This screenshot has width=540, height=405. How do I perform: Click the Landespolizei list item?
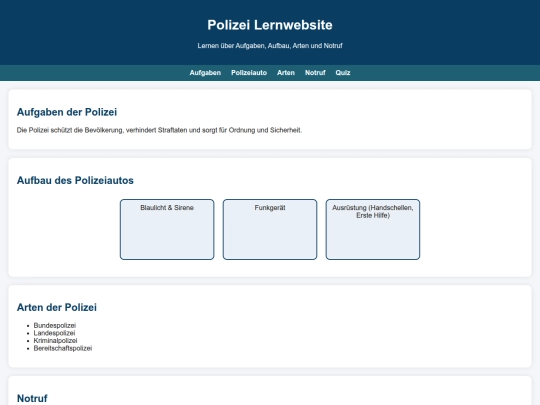[x=54, y=333]
